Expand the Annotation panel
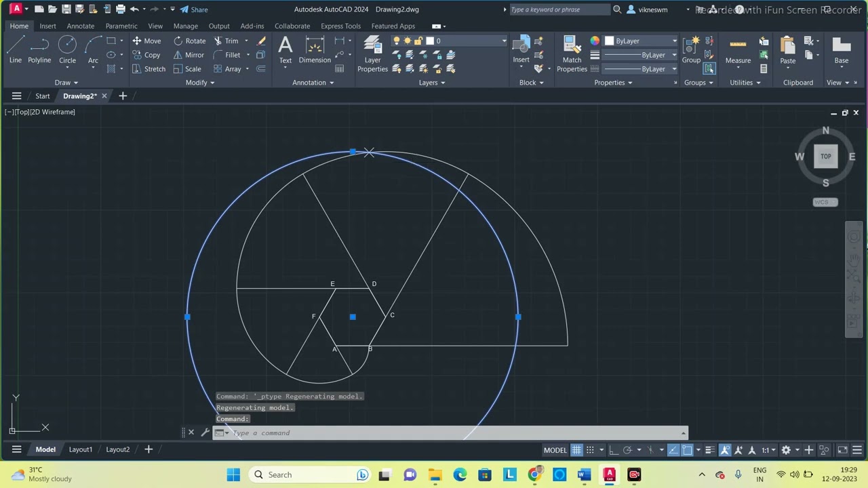This screenshot has width=868, height=488. [313, 83]
